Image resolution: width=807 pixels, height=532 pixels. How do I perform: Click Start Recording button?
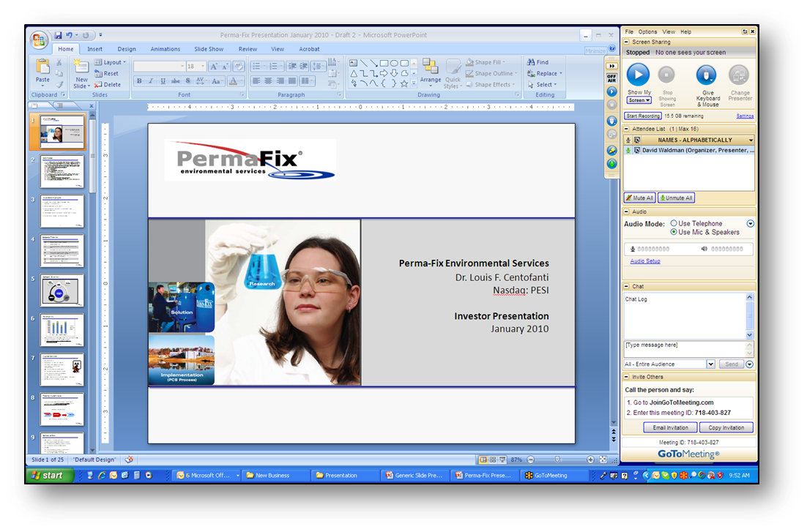coord(643,116)
